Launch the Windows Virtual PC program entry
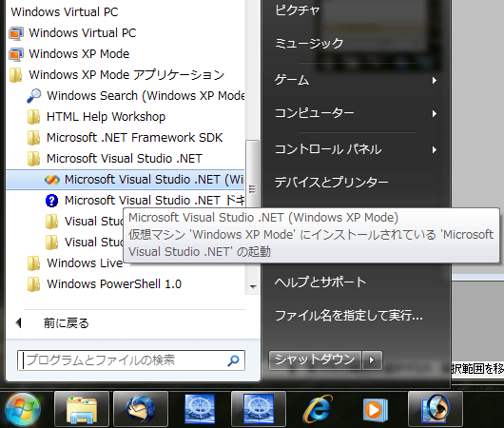 tap(83, 32)
